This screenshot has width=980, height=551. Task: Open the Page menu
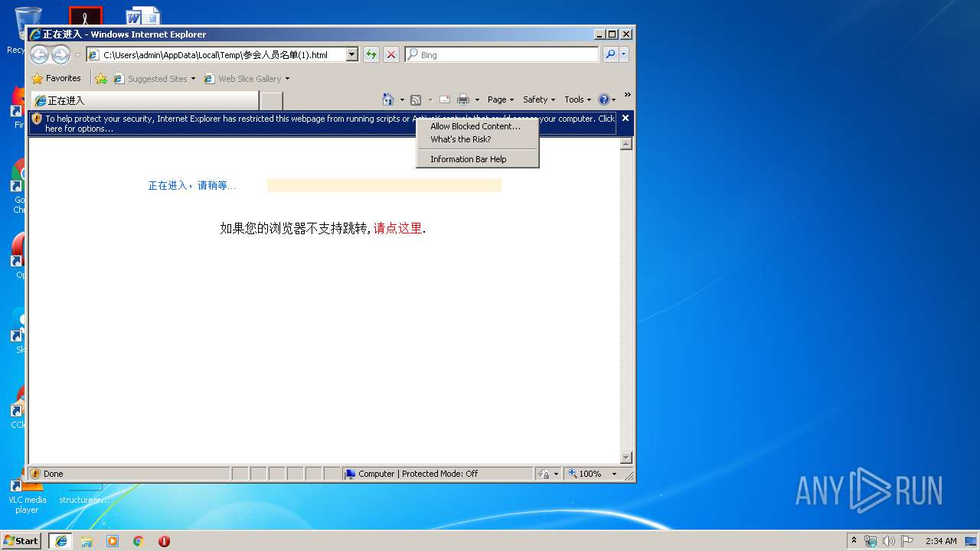[x=501, y=99]
